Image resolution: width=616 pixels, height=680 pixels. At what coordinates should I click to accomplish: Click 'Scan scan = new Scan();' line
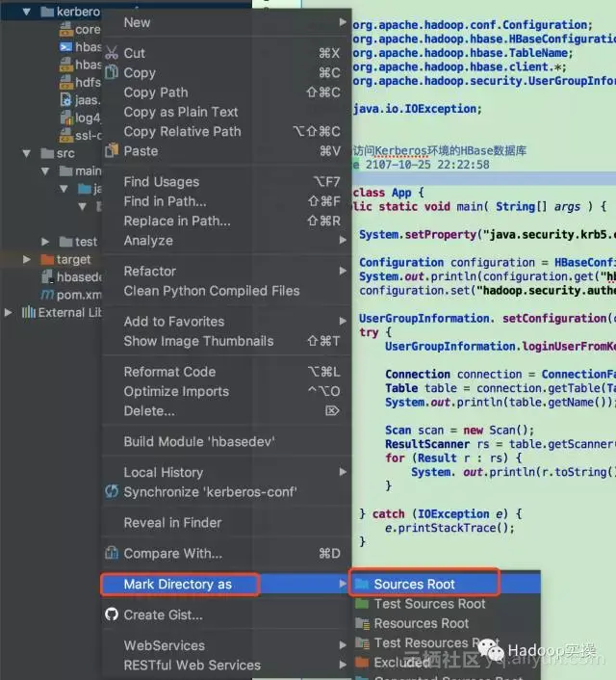[x=459, y=430]
